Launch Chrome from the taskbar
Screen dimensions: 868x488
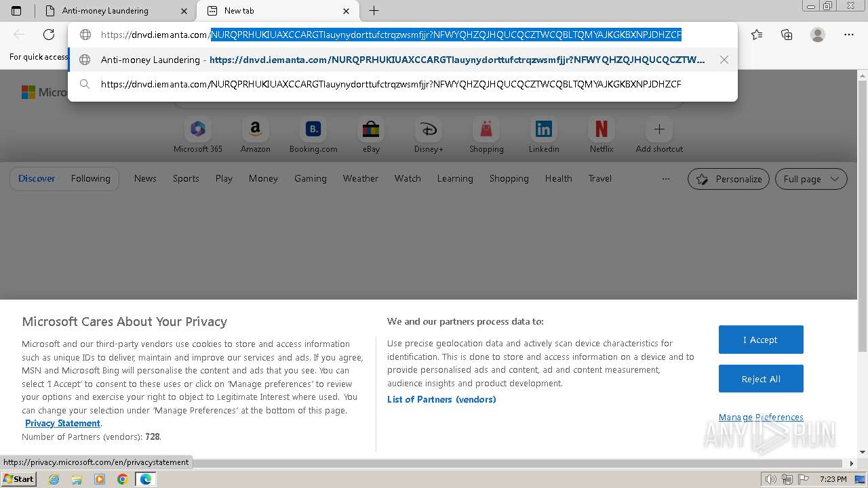coord(122,479)
